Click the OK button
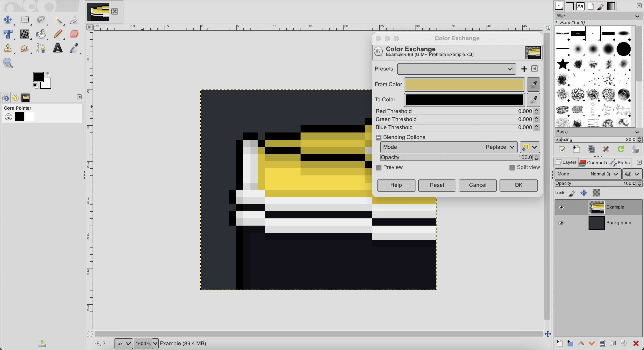The width and height of the screenshot is (644, 350). click(518, 185)
